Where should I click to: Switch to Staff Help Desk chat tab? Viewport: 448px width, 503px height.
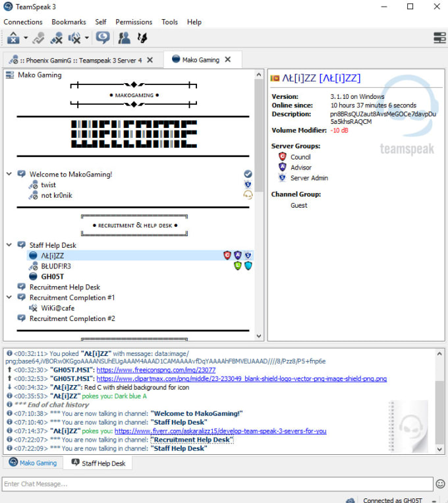tap(98, 463)
